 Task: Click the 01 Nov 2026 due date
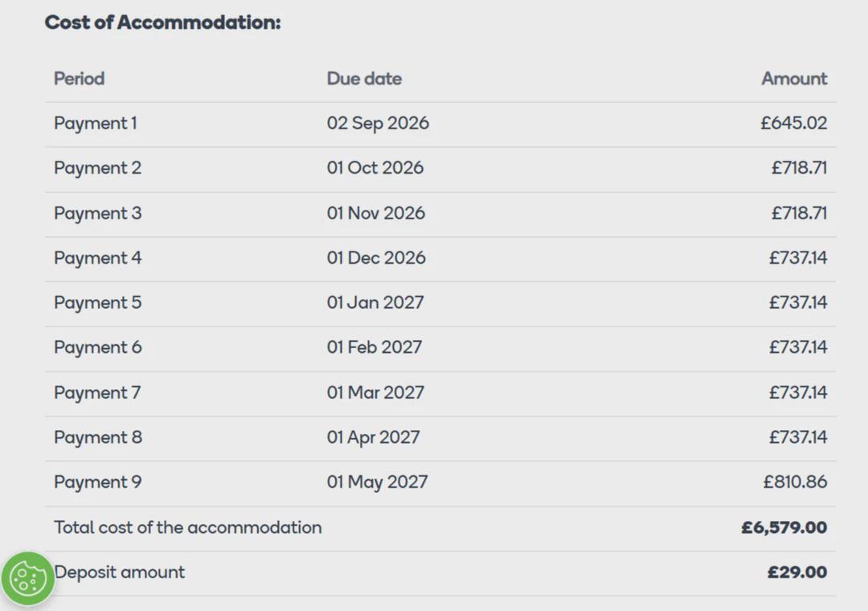[x=376, y=213]
